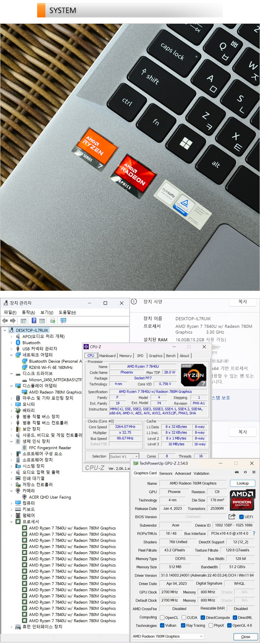
Task: Toggle the UEFI checkbox
Action: [241, 517]
